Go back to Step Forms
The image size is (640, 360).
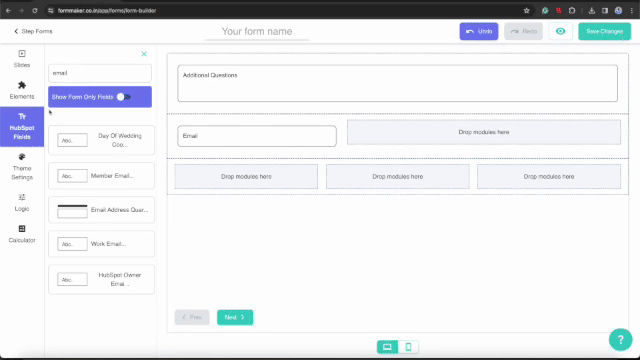pyautogui.click(x=33, y=31)
